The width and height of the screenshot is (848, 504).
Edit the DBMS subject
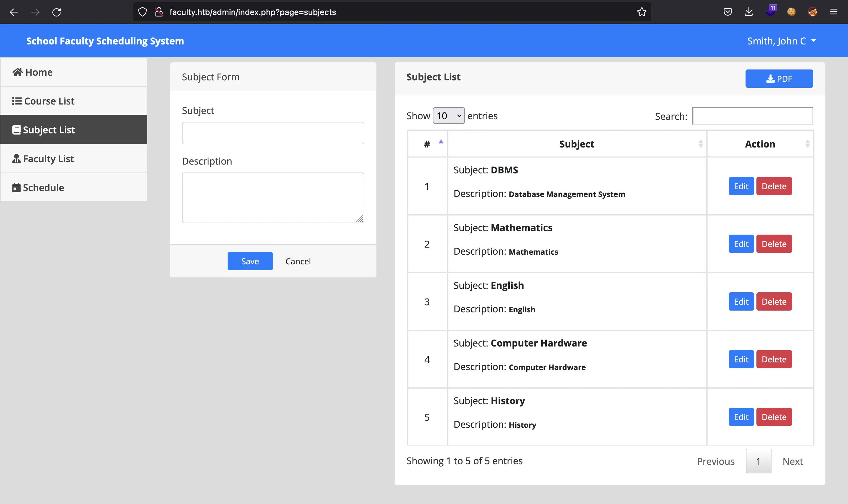coord(741,186)
